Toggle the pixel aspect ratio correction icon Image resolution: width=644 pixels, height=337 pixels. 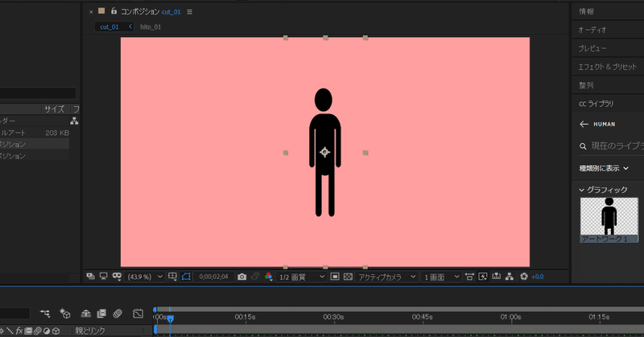[469, 277]
